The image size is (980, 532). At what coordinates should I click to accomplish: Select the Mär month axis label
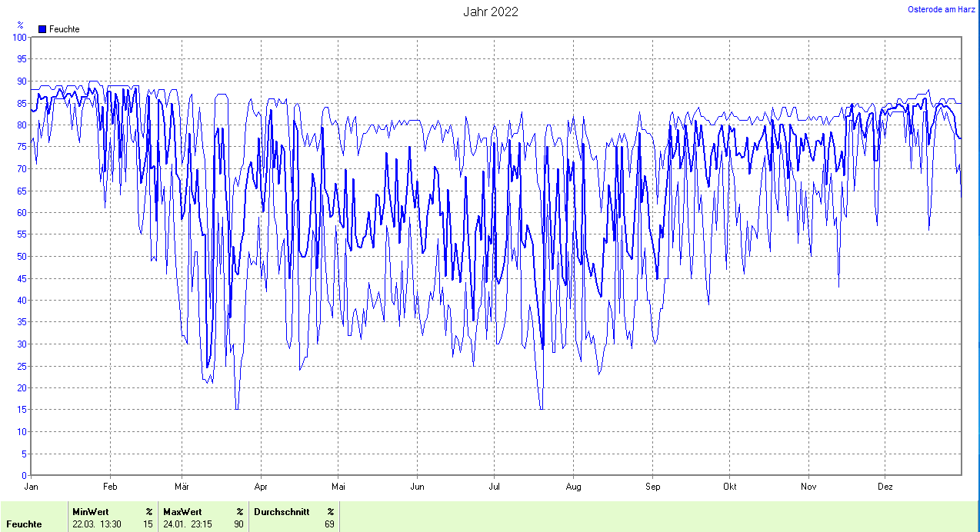[182, 487]
